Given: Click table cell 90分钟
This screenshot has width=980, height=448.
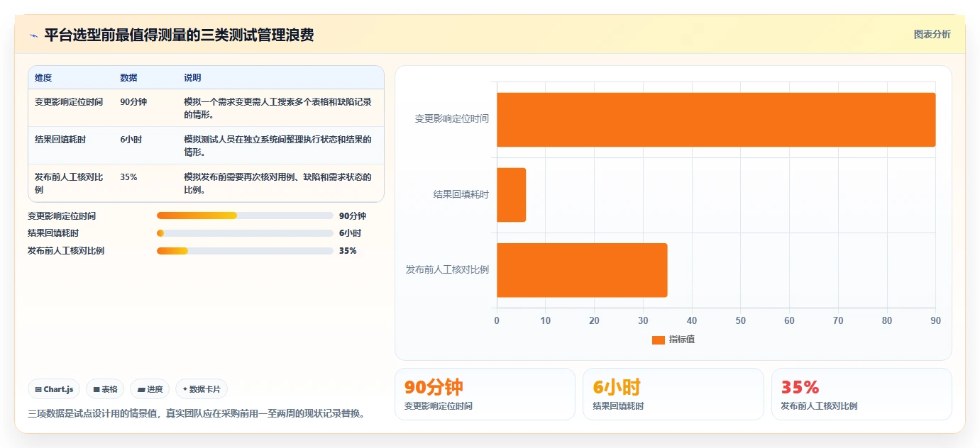Looking at the screenshot, I should (133, 102).
